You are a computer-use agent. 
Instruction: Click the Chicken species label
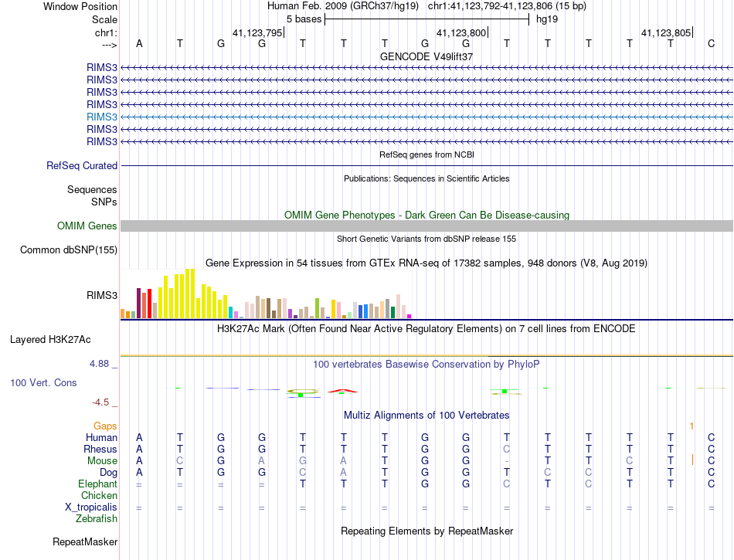coord(99,495)
